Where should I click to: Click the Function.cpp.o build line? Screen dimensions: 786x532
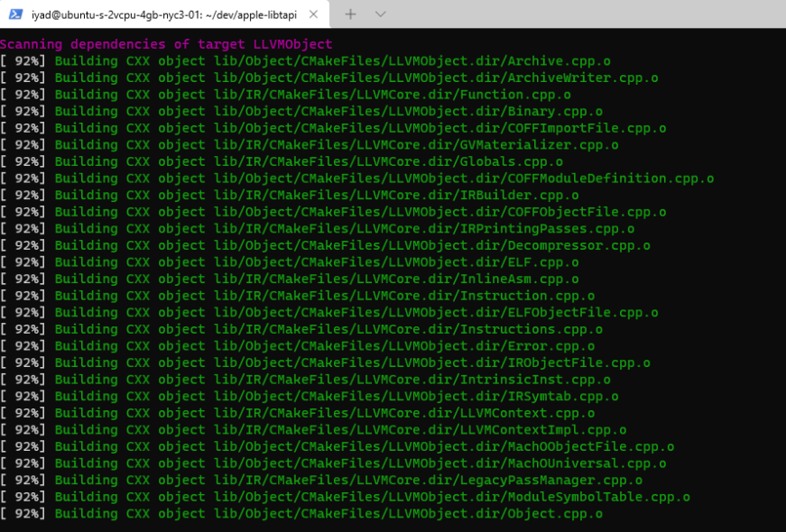click(285, 95)
